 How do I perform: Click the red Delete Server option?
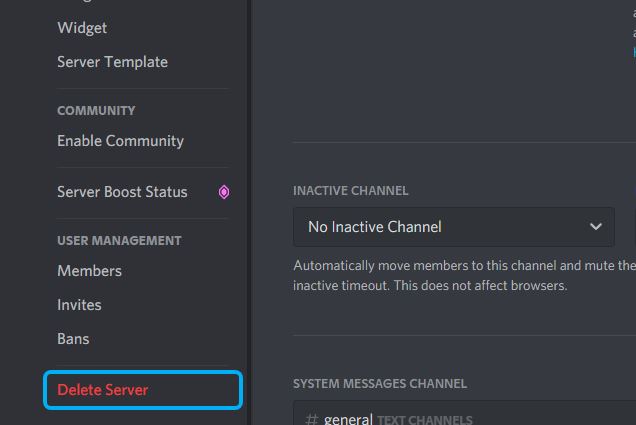point(143,390)
